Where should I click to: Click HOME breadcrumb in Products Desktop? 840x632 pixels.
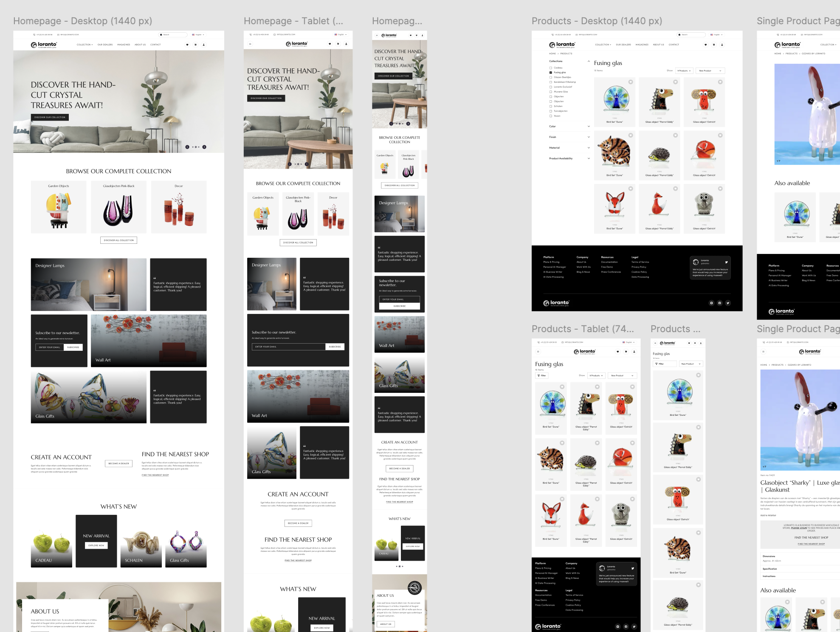click(x=552, y=54)
